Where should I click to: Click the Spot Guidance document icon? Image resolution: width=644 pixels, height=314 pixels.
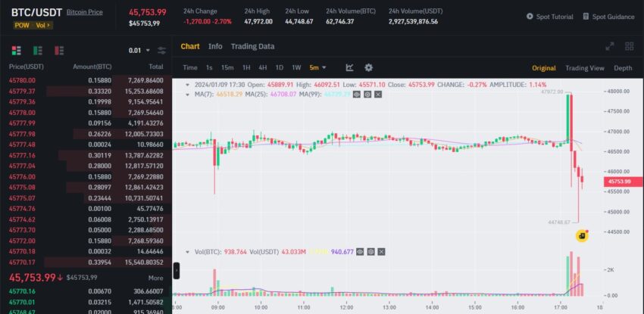pos(586,17)
